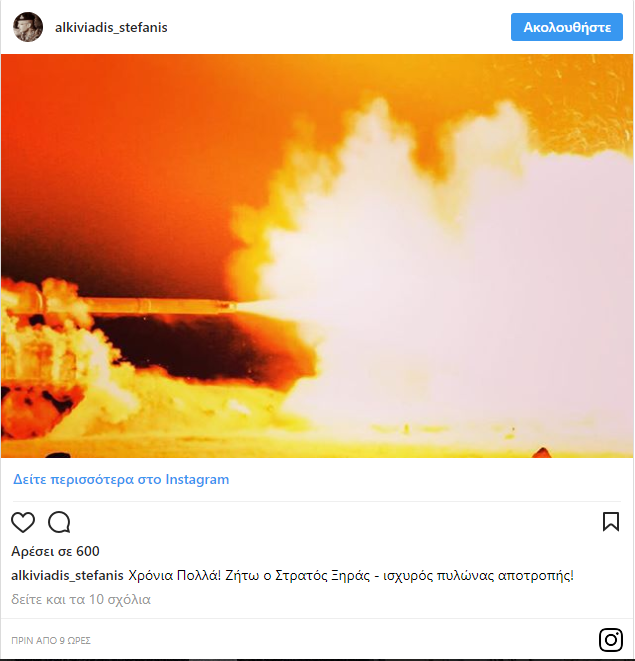The image size is (635, 661).
Task: Like the post with the heart icon
Action: pyautogui.click(x=23, y=522)
